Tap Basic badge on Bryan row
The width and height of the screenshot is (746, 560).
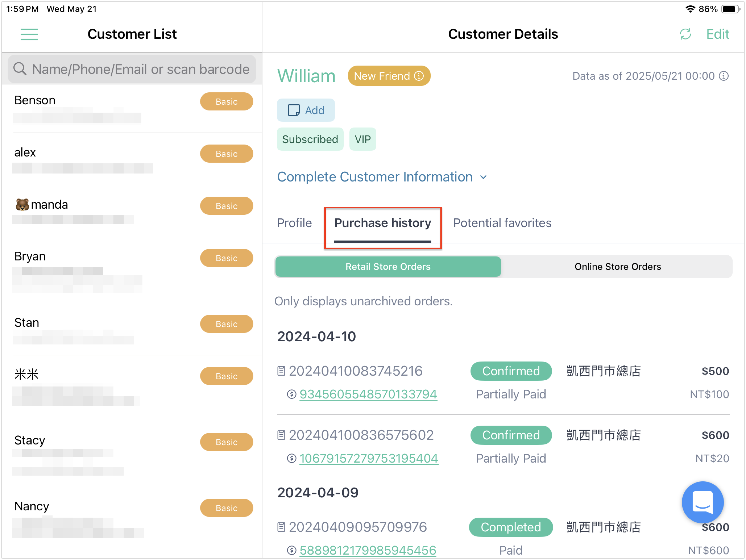(x=227, y=258)
